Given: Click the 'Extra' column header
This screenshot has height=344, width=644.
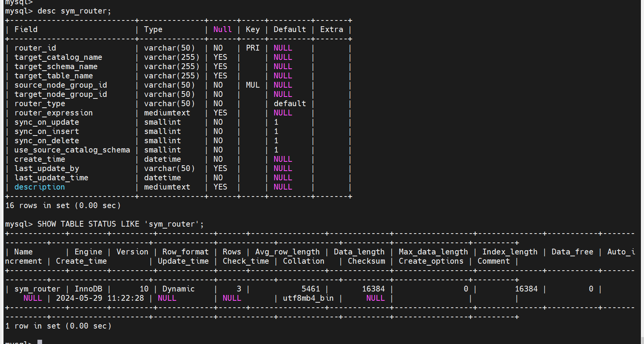Looking at the screenshot, I should pyautogui.click(x=331, y=30).
